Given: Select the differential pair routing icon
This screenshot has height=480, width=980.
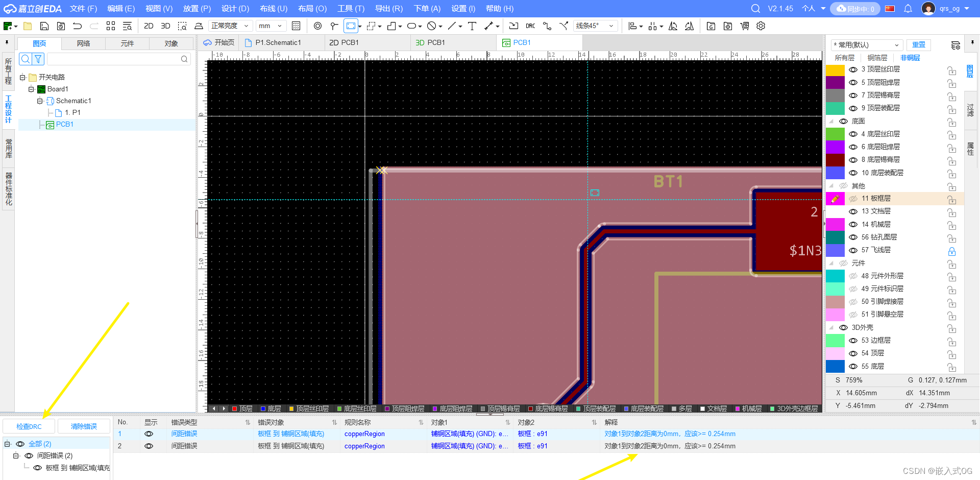Looking at the screenshot, I should pos(564,26).
